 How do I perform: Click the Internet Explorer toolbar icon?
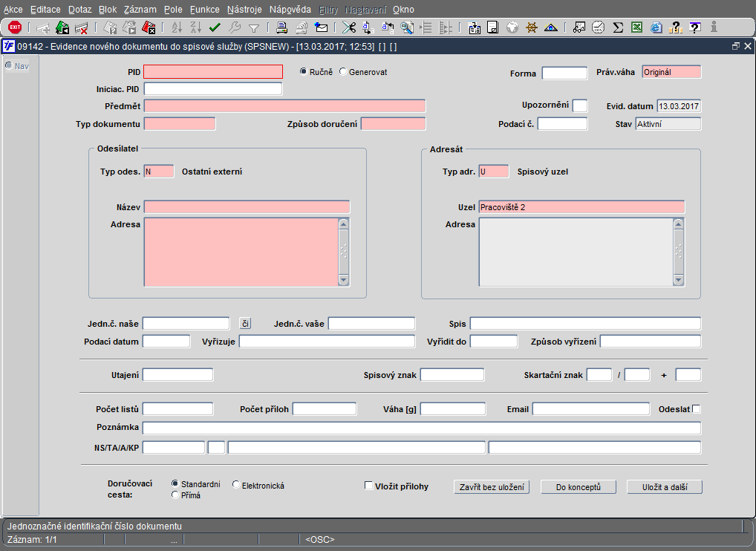point(656,27)
